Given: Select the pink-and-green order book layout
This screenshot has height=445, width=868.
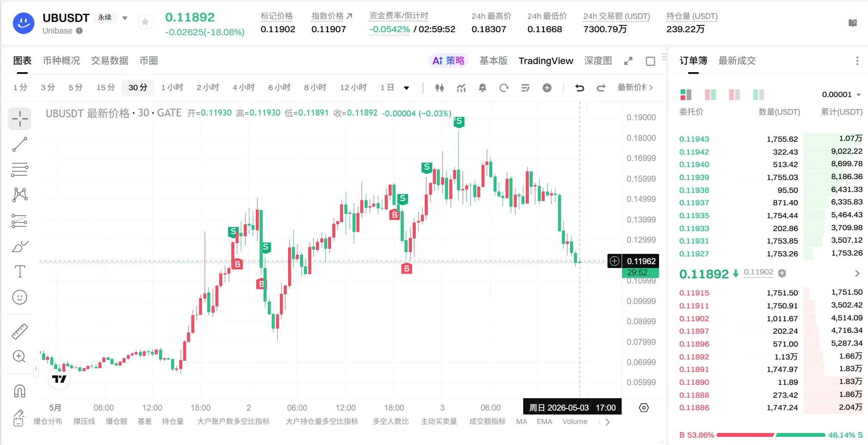Looking at the screenshot, I should pos(710,94).
